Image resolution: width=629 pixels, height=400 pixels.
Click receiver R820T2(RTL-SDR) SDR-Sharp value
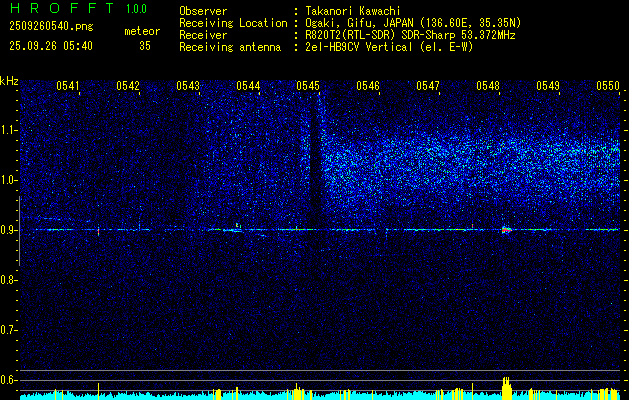pos(410,35)
